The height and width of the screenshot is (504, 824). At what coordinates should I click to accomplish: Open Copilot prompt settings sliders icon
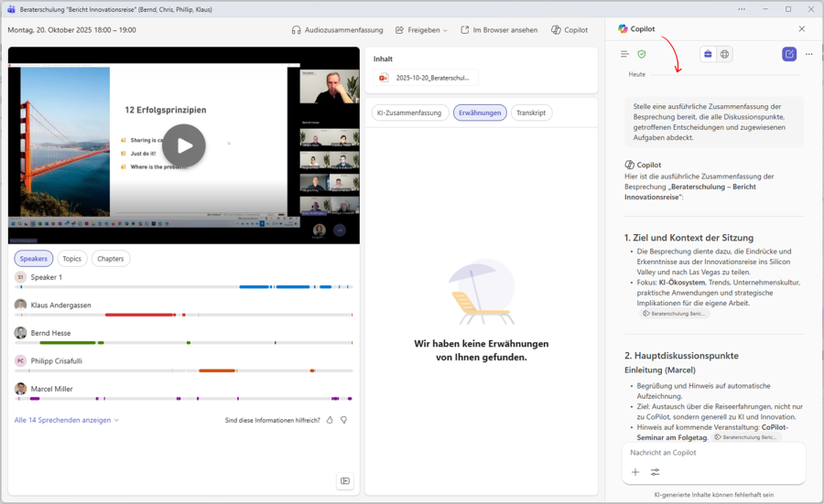click(655, 472)
